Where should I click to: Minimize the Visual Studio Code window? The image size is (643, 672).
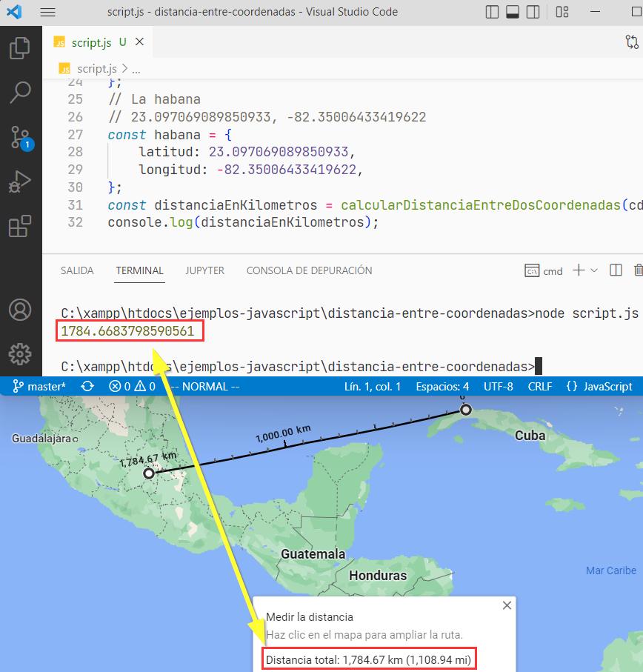pyautogui.click(x=595, y=12)
